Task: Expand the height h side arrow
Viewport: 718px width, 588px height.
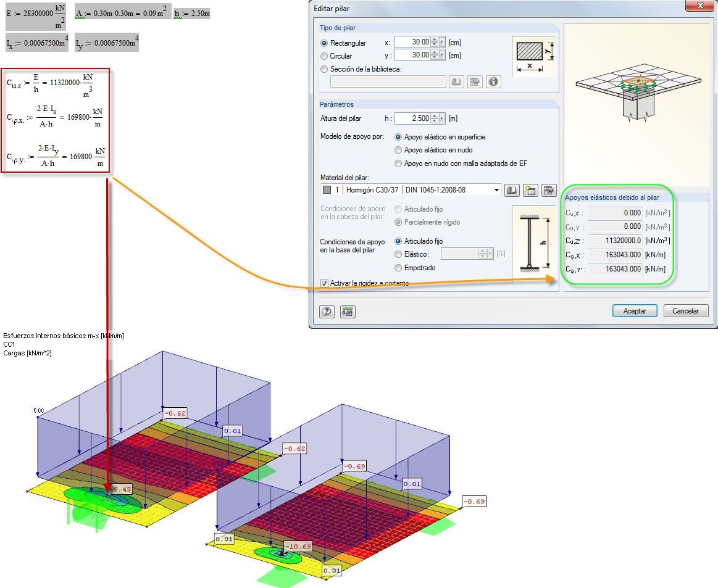Action: point(441,118)
